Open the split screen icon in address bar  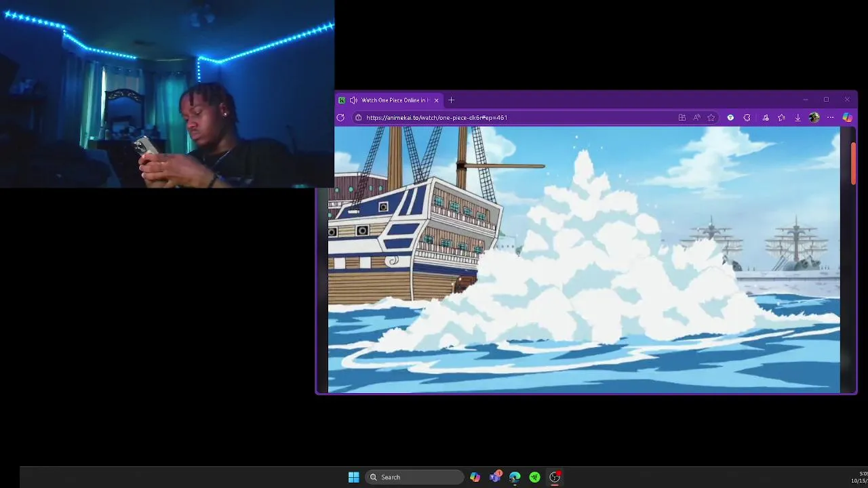[x=682, y=117]
